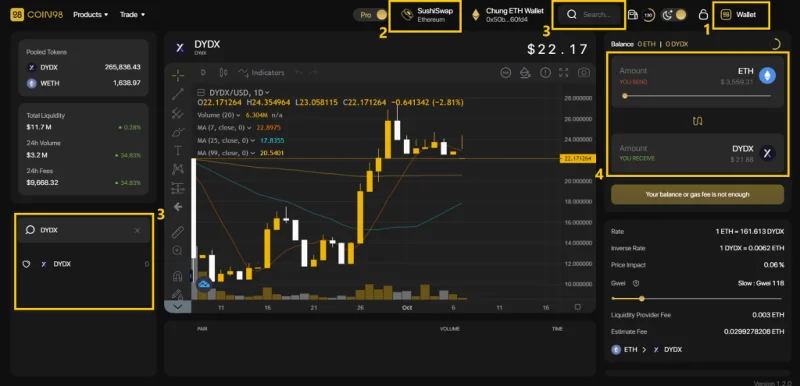Image resolution: width=800 pixels, height=386 pixels.
Task: Click the redo arrow in chart header
Action: (313, 73)
